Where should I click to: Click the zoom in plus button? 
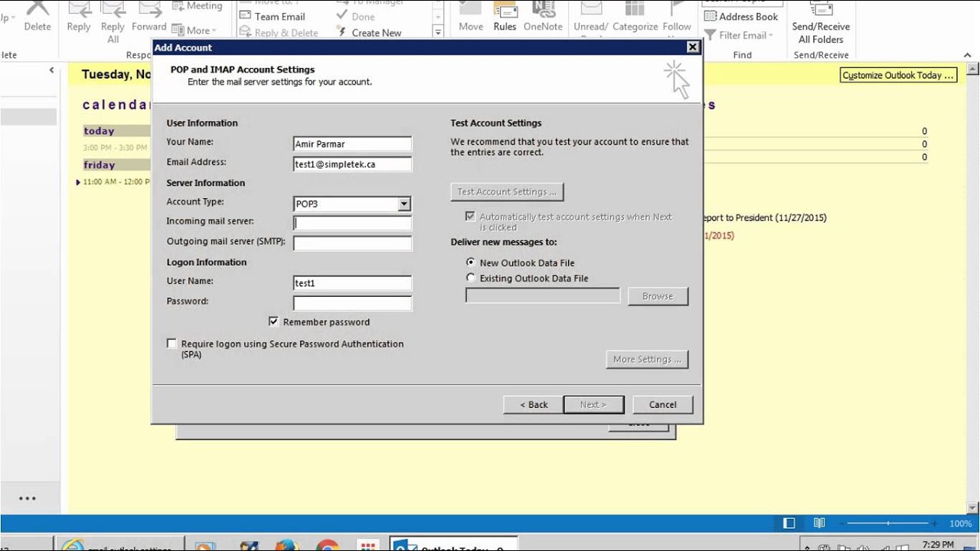[x=935, y=523]
